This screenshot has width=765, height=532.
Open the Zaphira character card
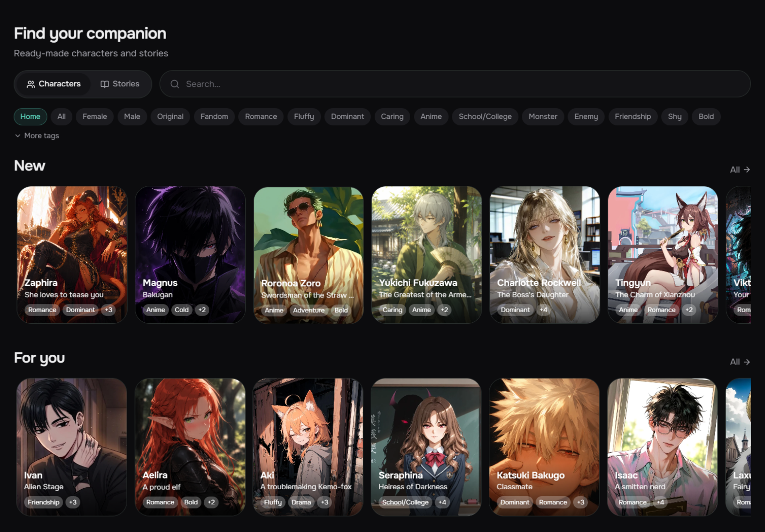pos(72,255)
